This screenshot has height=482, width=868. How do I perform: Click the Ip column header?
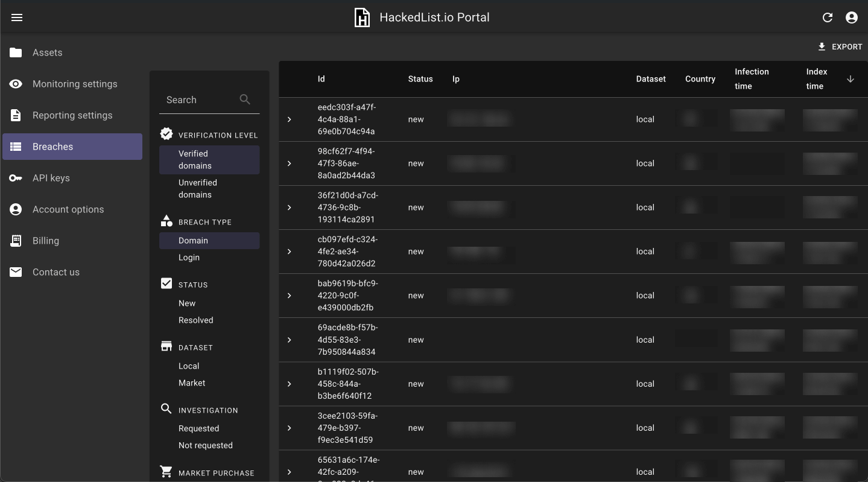456,79
